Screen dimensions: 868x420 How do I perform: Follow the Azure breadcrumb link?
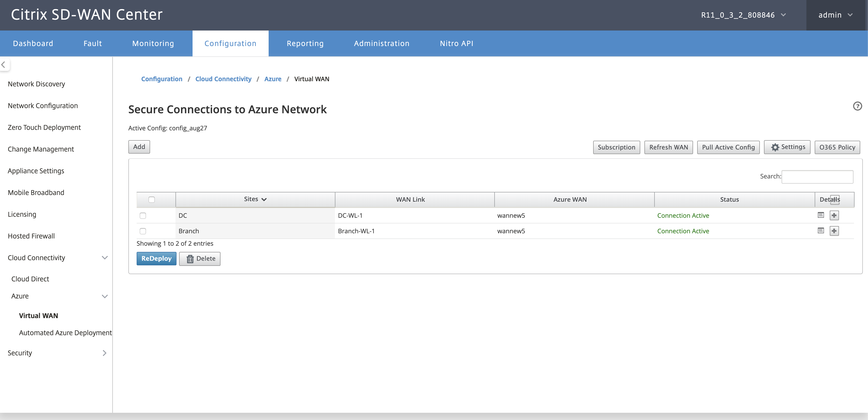(273, 79)
